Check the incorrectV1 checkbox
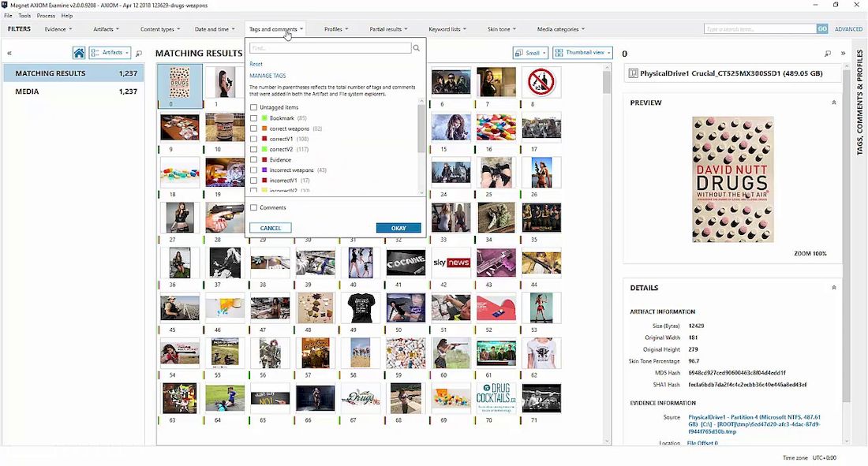868x466 pixels. tap(253, 181)
